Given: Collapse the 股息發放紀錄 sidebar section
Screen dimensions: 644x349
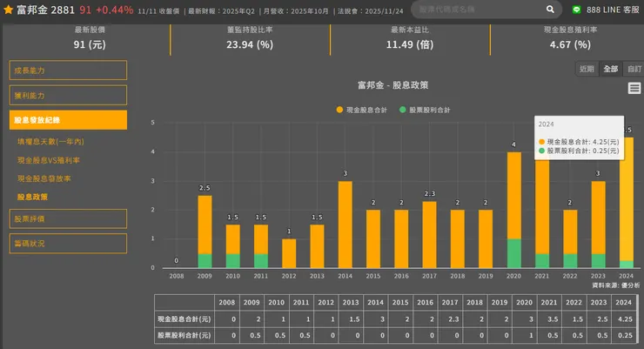Looking at the screenshot, I should point(68,120).
